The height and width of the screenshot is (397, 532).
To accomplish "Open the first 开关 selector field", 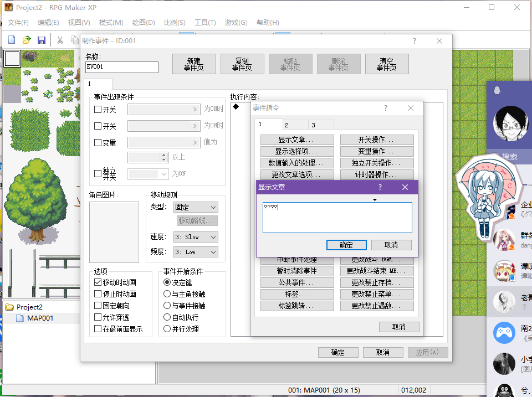I will coord(163,109).
